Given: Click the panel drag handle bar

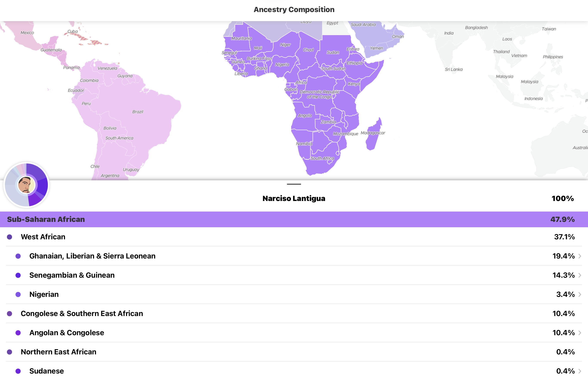Looking at the screenshot, I should click(294, 184).
